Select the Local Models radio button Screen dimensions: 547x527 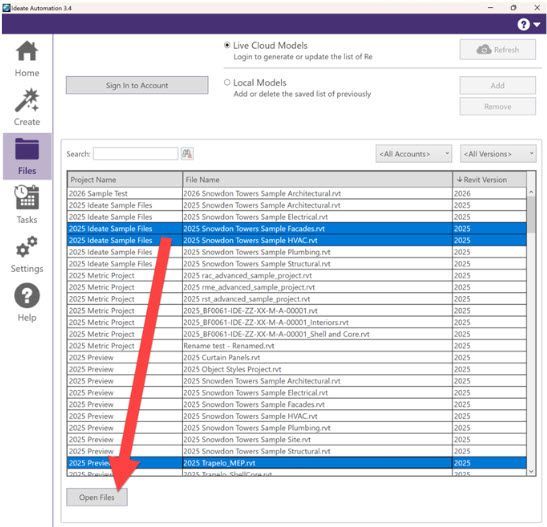click(x=227, y=82)
